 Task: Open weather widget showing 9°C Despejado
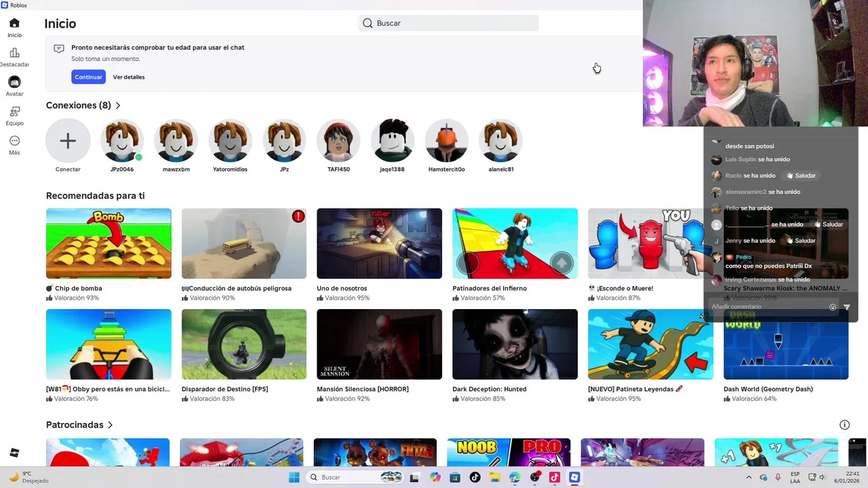click(28, 477)
